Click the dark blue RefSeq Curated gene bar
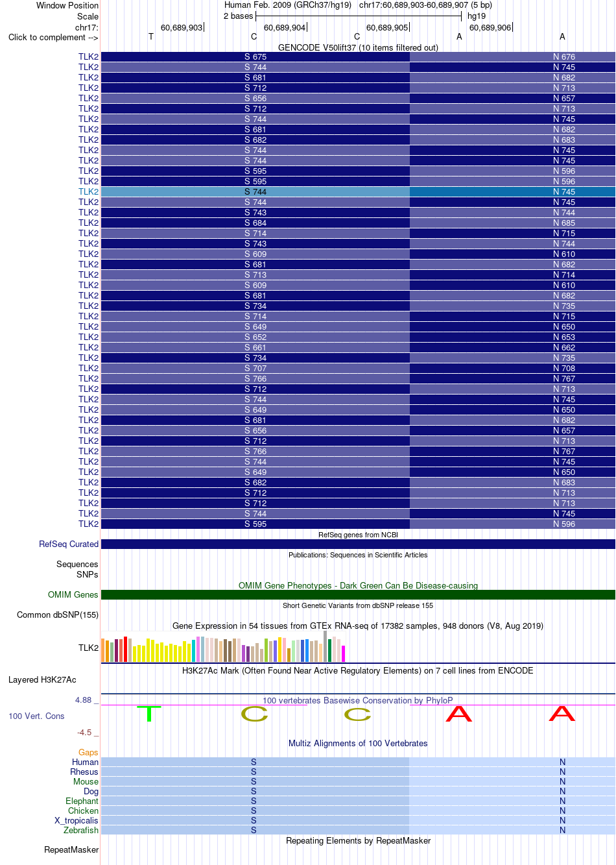 (358, 544)
